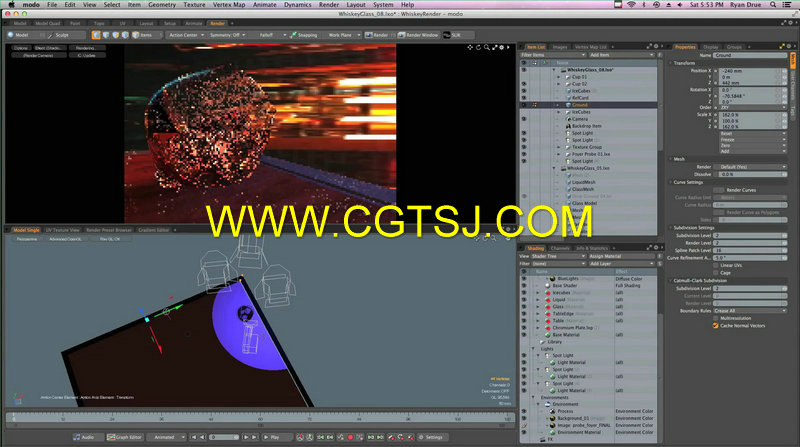
Task: Open the Add Layer dropdown
Action: (621, 264)
